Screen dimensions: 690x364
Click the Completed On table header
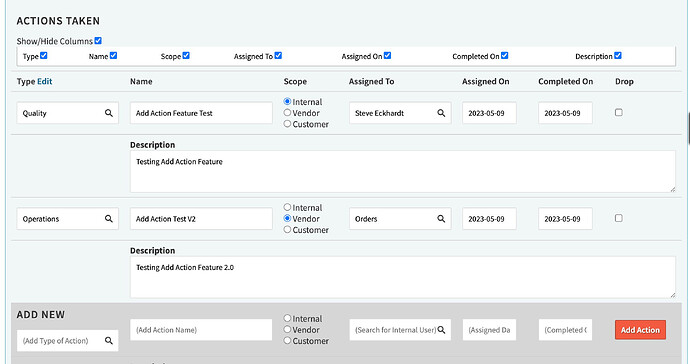click(565, 81)
